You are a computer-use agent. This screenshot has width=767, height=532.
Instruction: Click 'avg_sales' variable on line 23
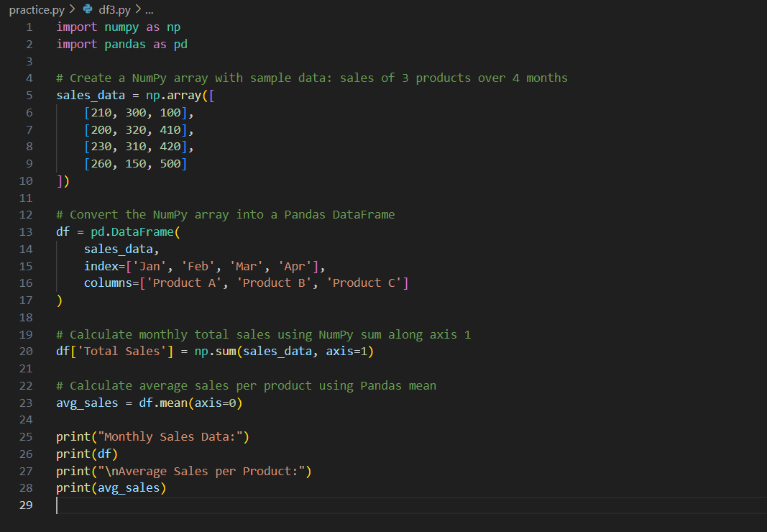pyautogui.click(x=87, y=403)
